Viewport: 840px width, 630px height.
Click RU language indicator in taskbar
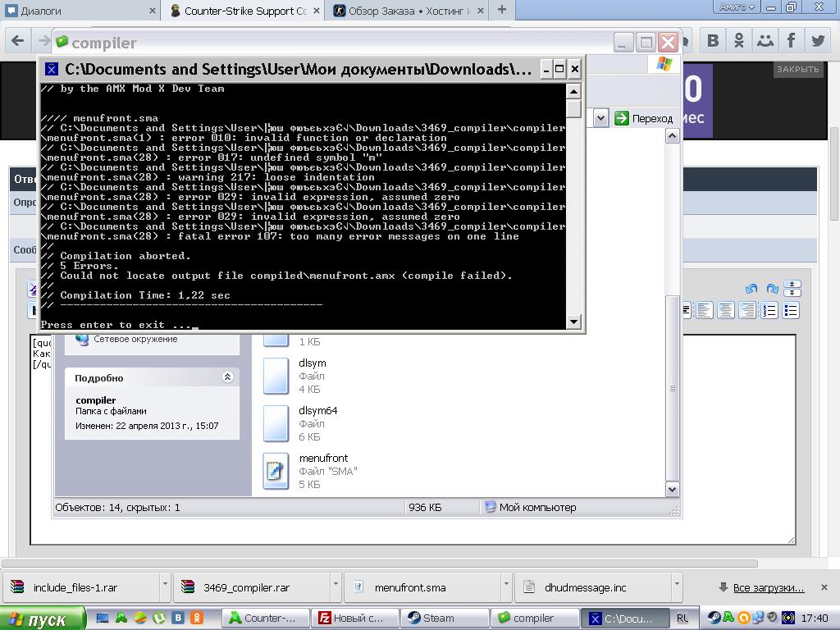click(682, 619)
